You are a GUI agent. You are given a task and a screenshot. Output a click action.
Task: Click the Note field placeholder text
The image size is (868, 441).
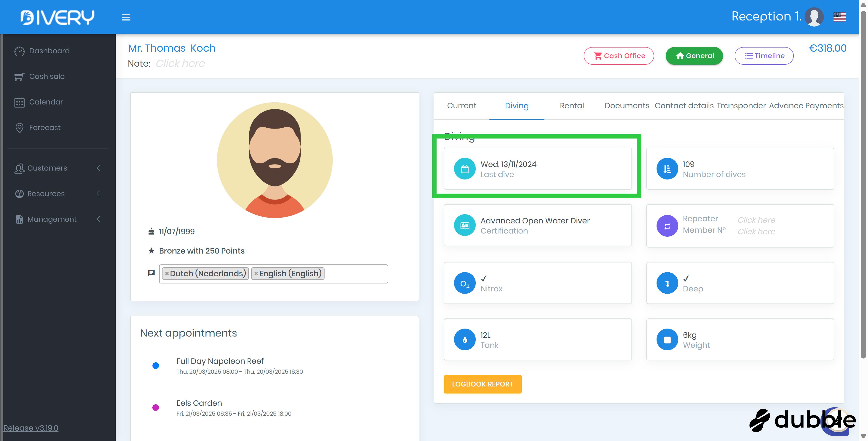tap(180, 63)
